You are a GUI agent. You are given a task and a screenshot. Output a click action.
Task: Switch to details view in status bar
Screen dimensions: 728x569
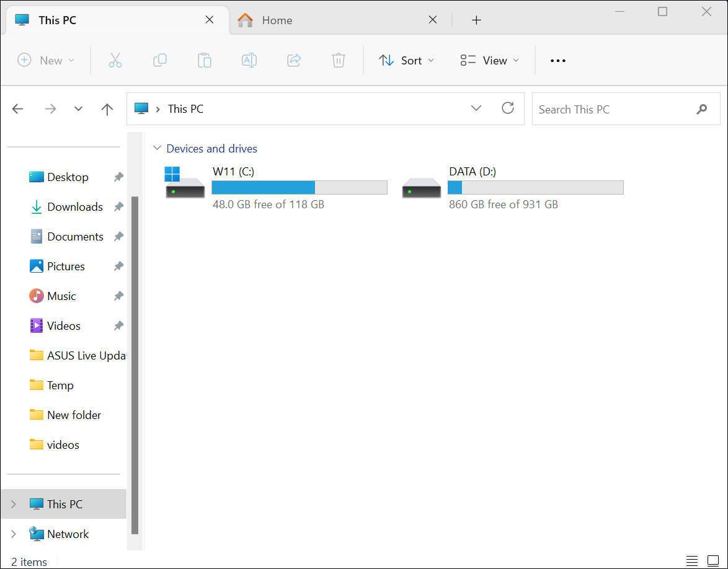(692, 561)
